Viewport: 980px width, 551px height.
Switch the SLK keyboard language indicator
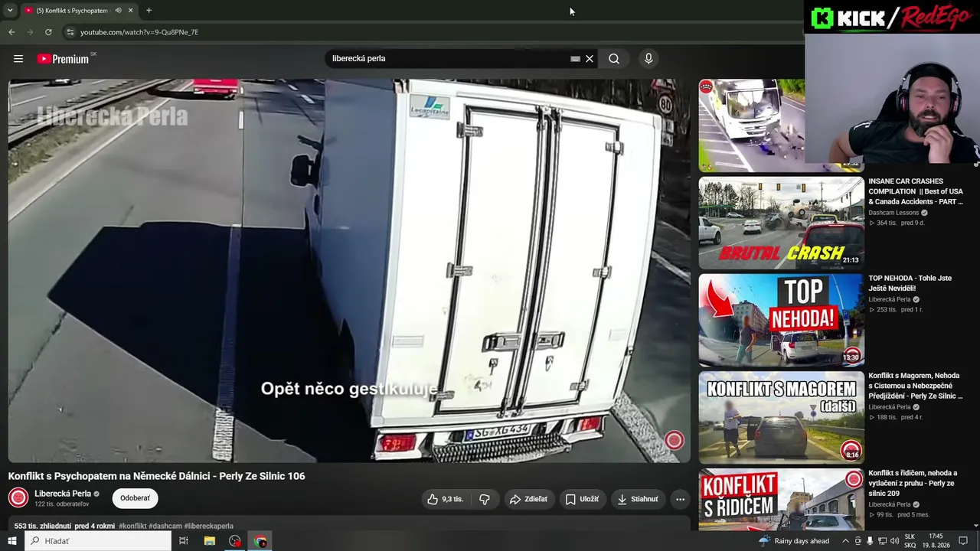pos(910,541)
